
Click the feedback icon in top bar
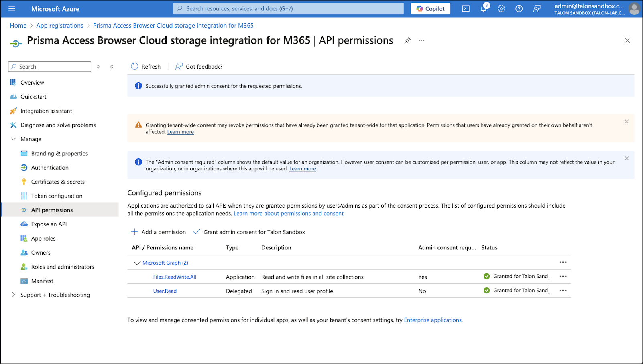tap(537, 9)
